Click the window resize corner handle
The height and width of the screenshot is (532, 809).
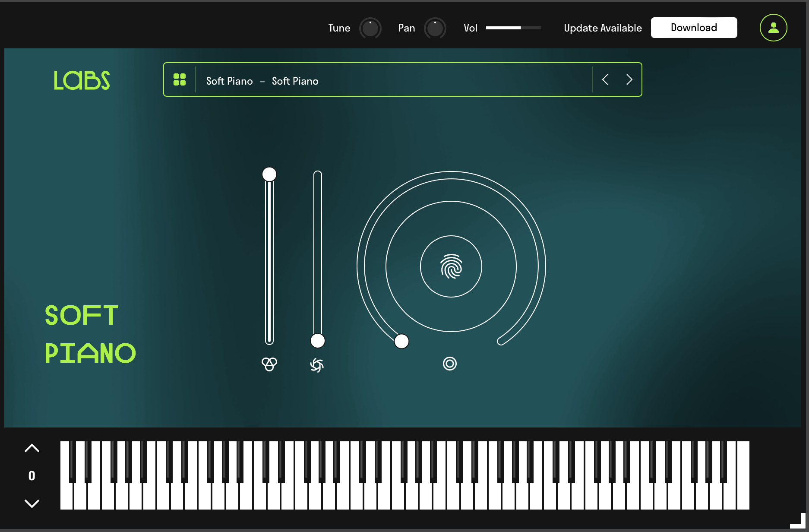pyautogui.click(x=798, y=520)
